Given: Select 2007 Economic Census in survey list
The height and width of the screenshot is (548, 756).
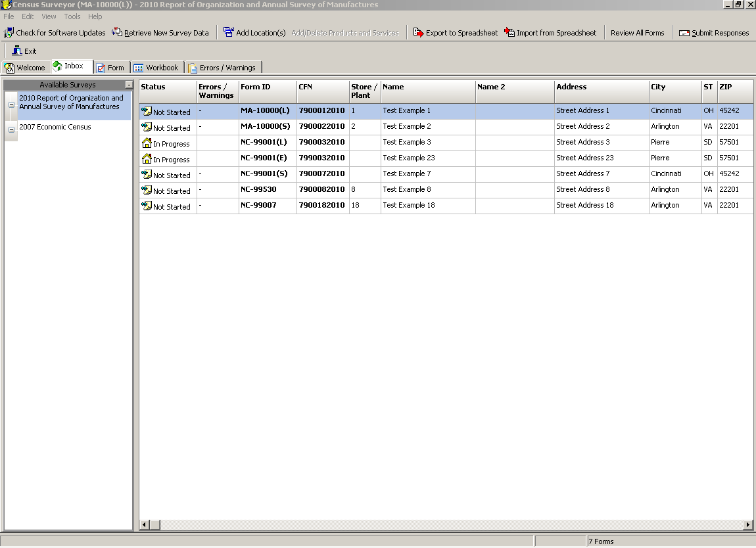Looking at the screenshot, I should click(55, 127).
